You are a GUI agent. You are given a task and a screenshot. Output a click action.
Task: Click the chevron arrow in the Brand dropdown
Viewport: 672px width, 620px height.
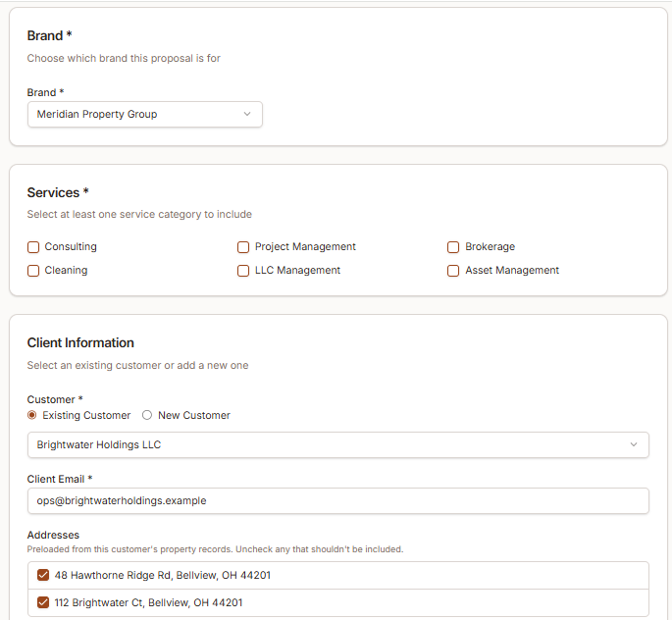coord(247,114)
